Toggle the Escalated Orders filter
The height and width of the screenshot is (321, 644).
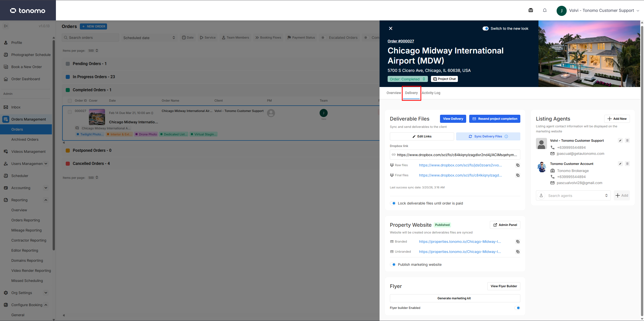324,38
